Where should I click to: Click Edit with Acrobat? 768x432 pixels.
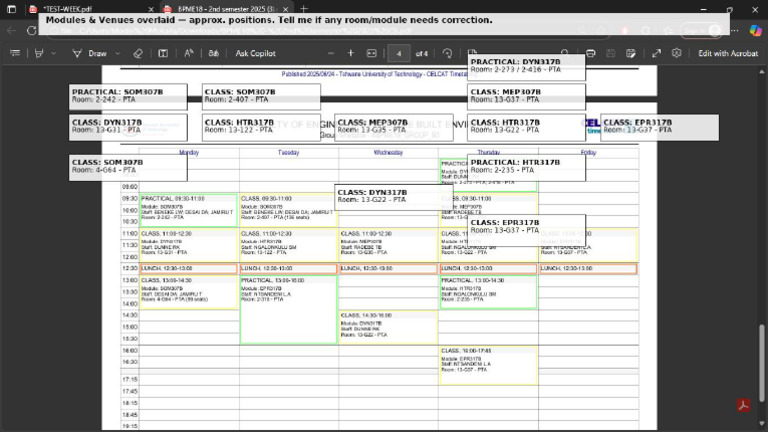click(x=728, y=53)
